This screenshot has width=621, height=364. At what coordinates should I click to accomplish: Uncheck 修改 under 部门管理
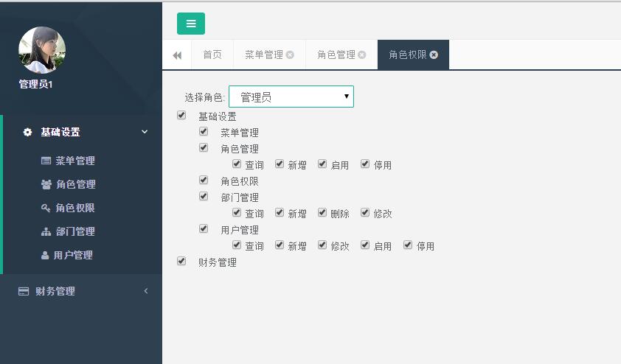365,212
